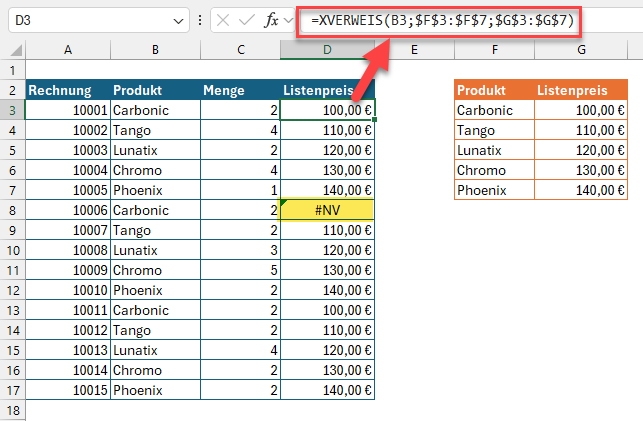Select the orange Listenpreis header cell
643x421 pixels.
click(x=581, y=90)
